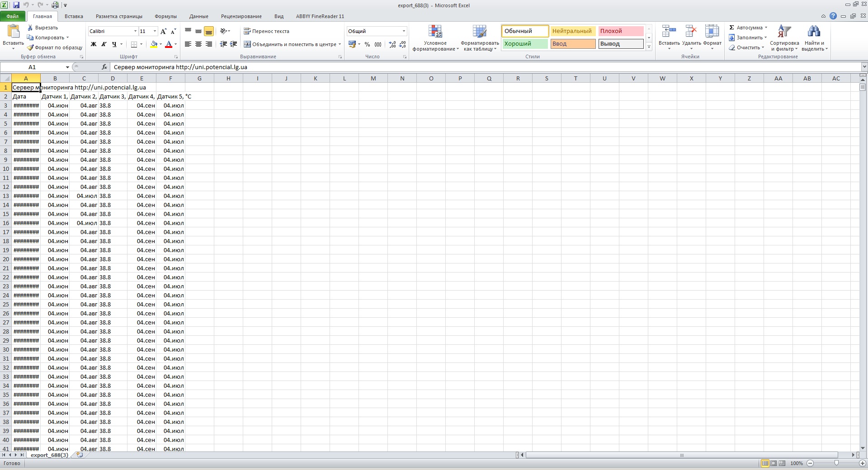This screenshot has height=470, width=868.
Task: Apply the Плохой cell style
Action: coord(621,31)
